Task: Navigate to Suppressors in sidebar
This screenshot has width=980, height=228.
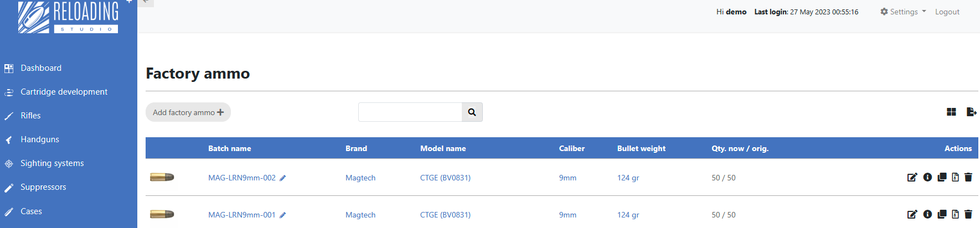Action: (43, 187)
